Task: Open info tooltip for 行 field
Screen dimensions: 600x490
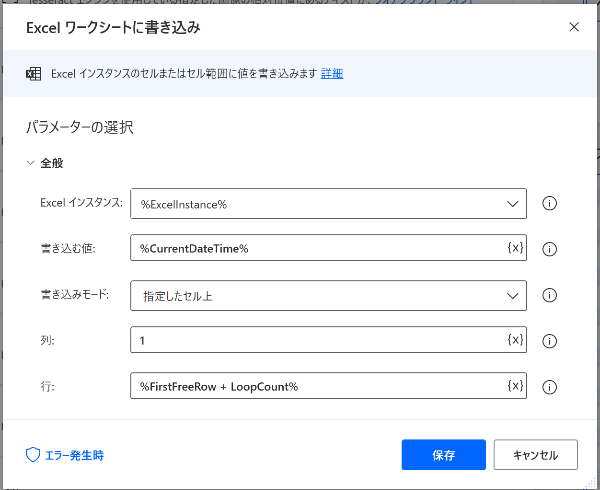Action: (x=549, y=387)
